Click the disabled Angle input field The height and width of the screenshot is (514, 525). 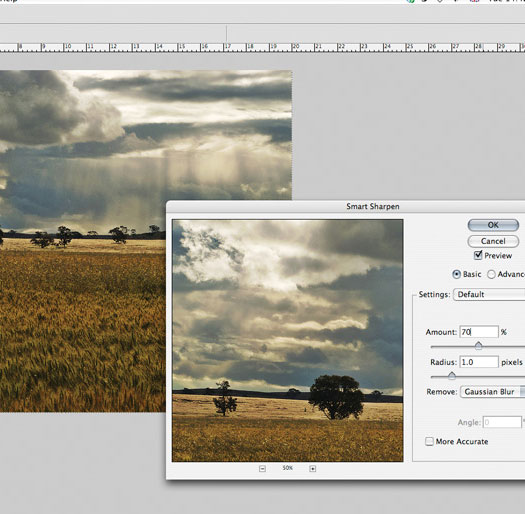(x=502, y=422)
